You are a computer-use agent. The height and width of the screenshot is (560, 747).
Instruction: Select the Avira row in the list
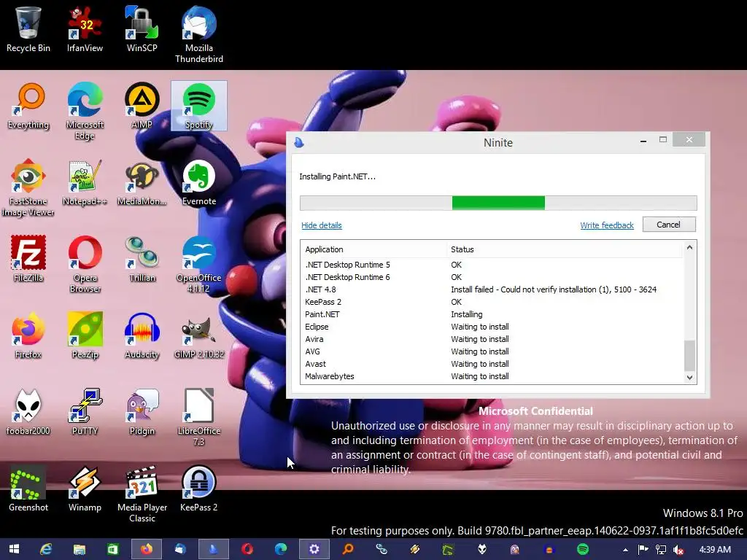(493, 339)
